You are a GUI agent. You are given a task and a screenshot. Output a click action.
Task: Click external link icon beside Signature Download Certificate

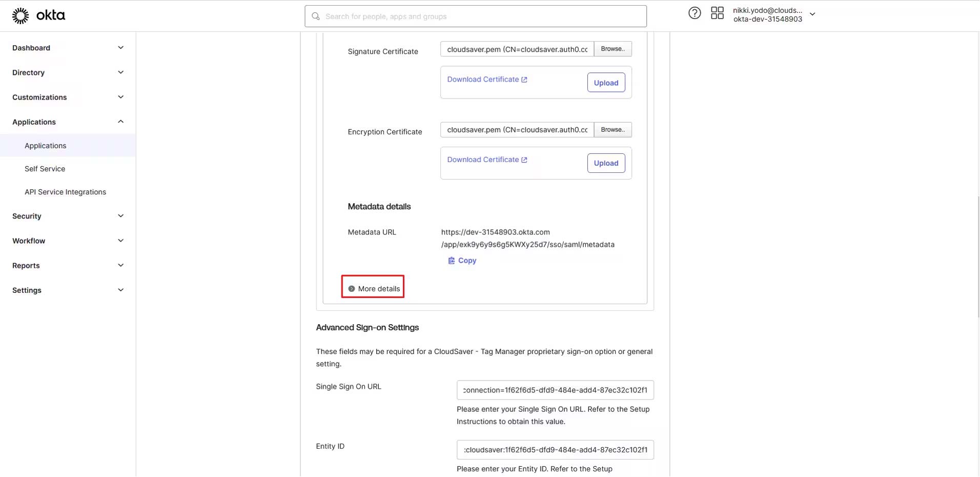coord(524,79)
